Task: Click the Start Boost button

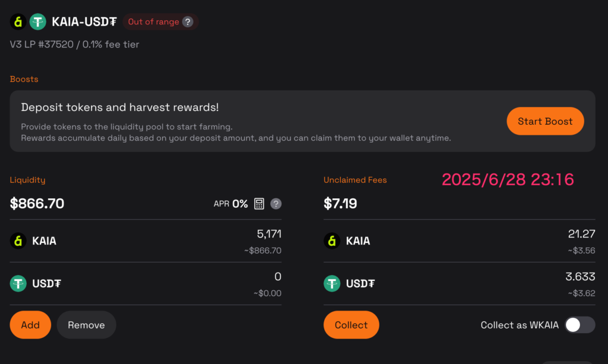Action: tap(545, 121)
